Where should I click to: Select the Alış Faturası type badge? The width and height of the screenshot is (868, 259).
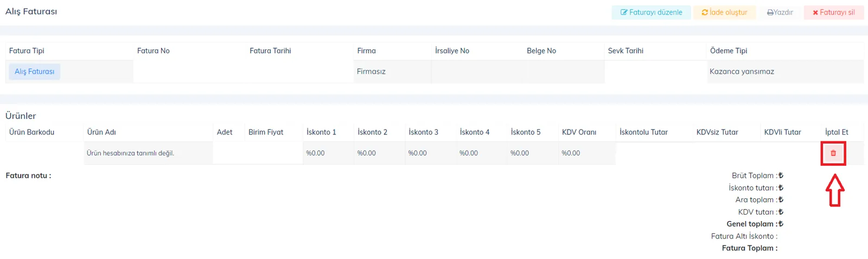pos(34,72)
